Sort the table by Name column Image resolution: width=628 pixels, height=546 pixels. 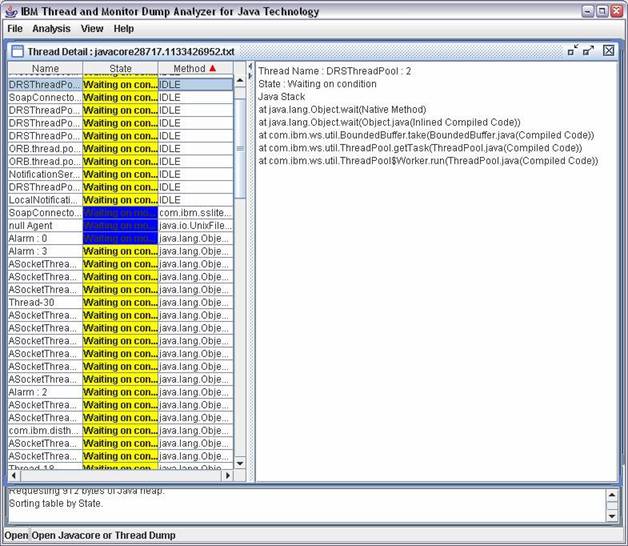coord(45,68)
